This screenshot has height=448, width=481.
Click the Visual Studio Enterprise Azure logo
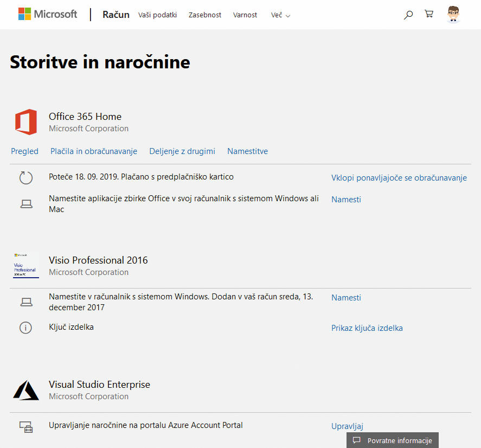26,391
